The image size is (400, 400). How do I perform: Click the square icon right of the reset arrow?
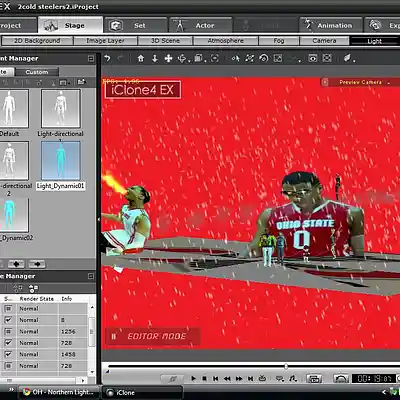click(278, 59)
